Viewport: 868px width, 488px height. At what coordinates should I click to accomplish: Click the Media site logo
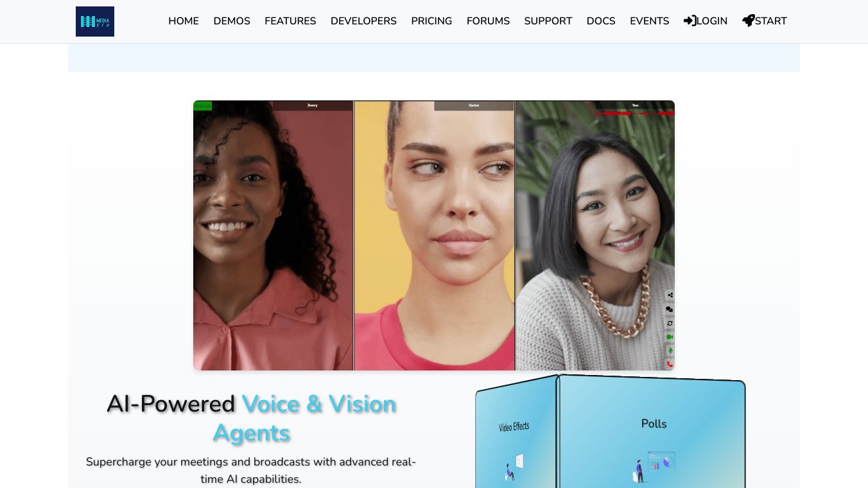(95, 21)
